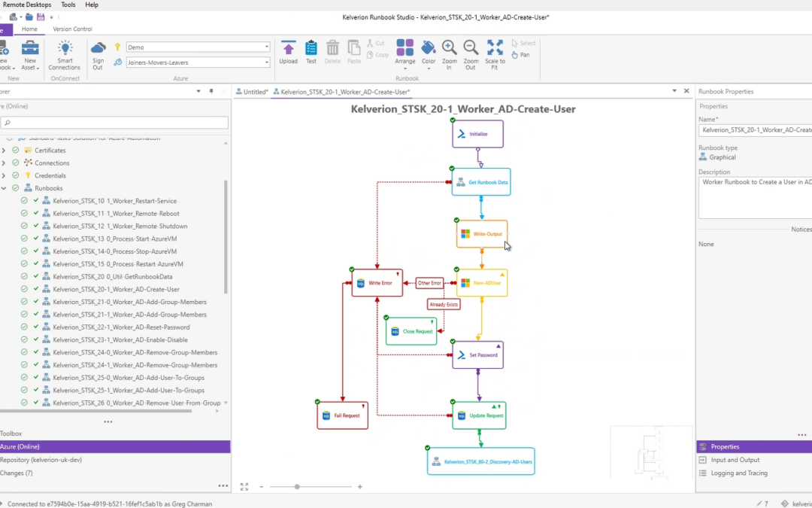812x508 pixels.
Task: Activate the Select tool
Action: click(523, 43)
